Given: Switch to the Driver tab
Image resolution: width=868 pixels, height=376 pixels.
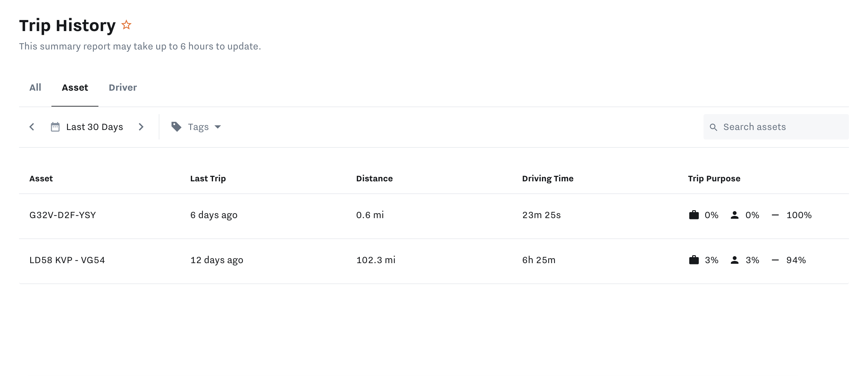Looking at the screenshot, I should click(123, 88).
